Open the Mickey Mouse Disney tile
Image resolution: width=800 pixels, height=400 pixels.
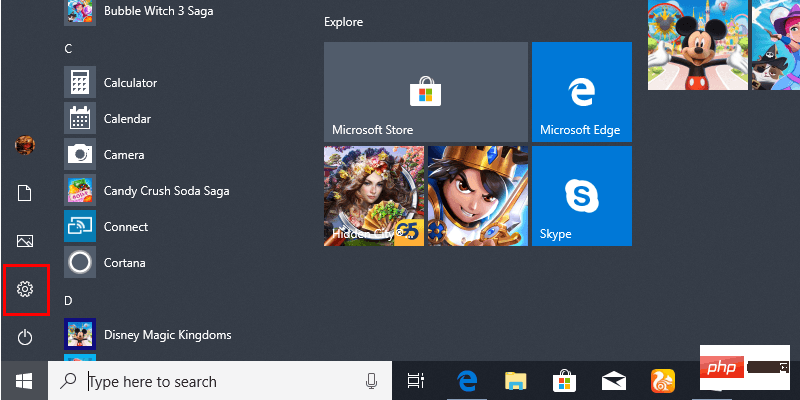coord(698,45)
